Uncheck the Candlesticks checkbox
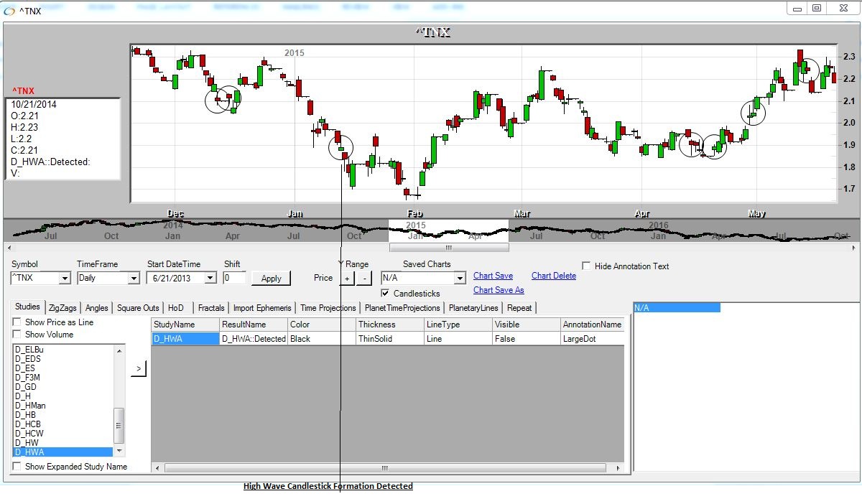Image resolution: width=862 pixels, height=504 pixels. pyautogui.click(x=386, y=293)
